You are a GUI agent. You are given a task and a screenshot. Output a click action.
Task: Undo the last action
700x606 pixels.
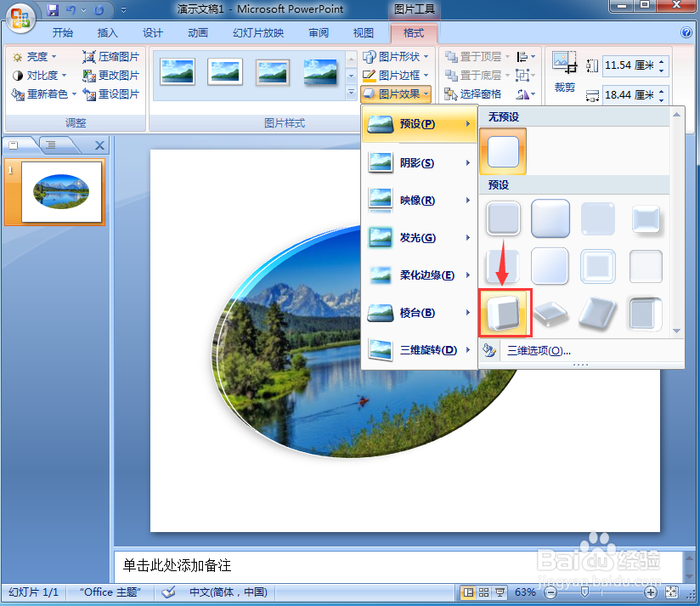coord(71,9)
